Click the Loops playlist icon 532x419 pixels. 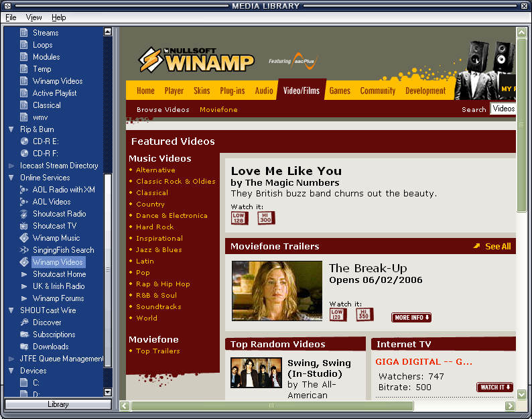pyautogui.click(x=23, y=45)
